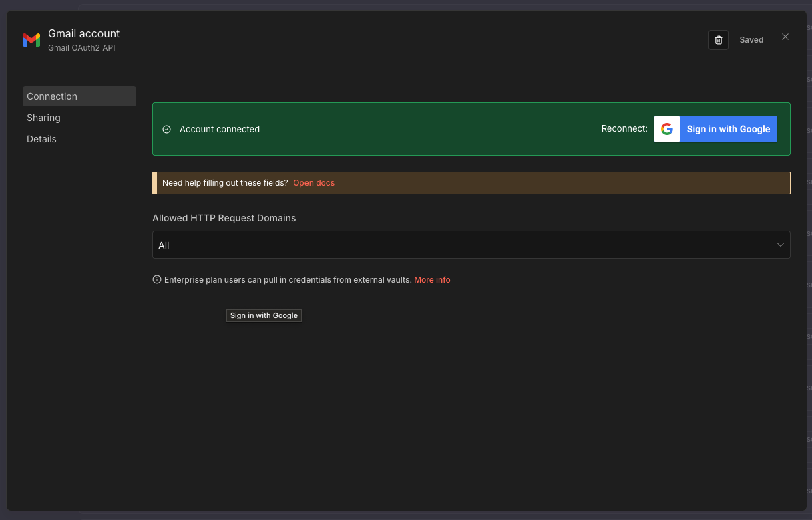
Task: Click the Google G logo on Reconnect button
Action: (666, 128)
